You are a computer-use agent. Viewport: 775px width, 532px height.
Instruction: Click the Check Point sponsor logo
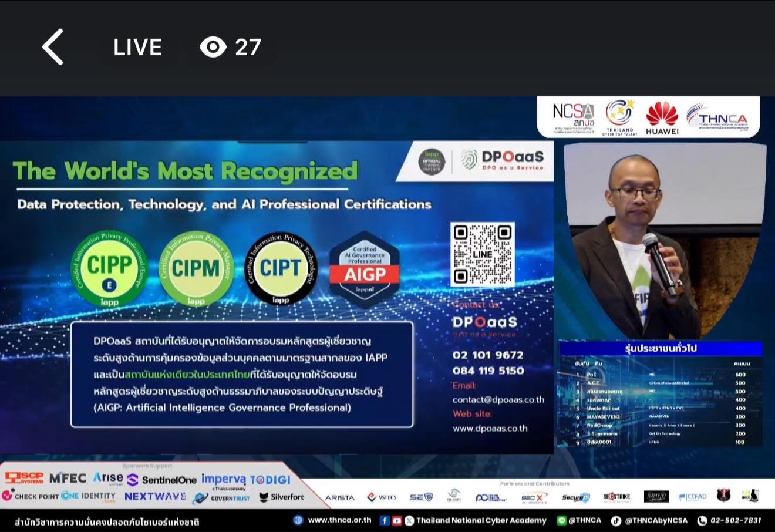pos(30,496)
